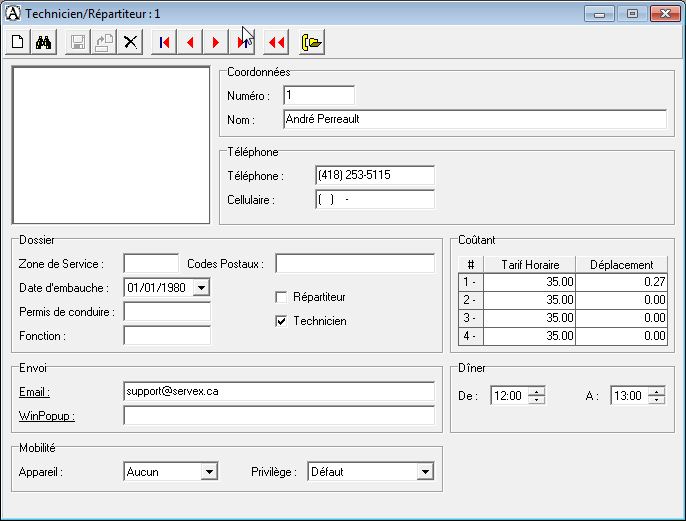686x521 pixels.
Task: Open the phone folder icon
Action: tap(312, 42)
